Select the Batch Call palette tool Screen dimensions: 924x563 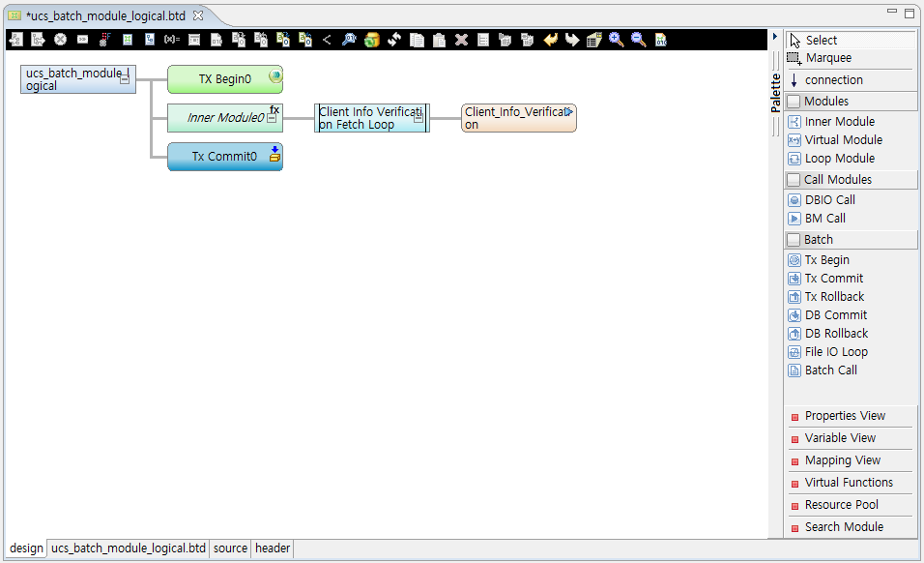[835, 370]
